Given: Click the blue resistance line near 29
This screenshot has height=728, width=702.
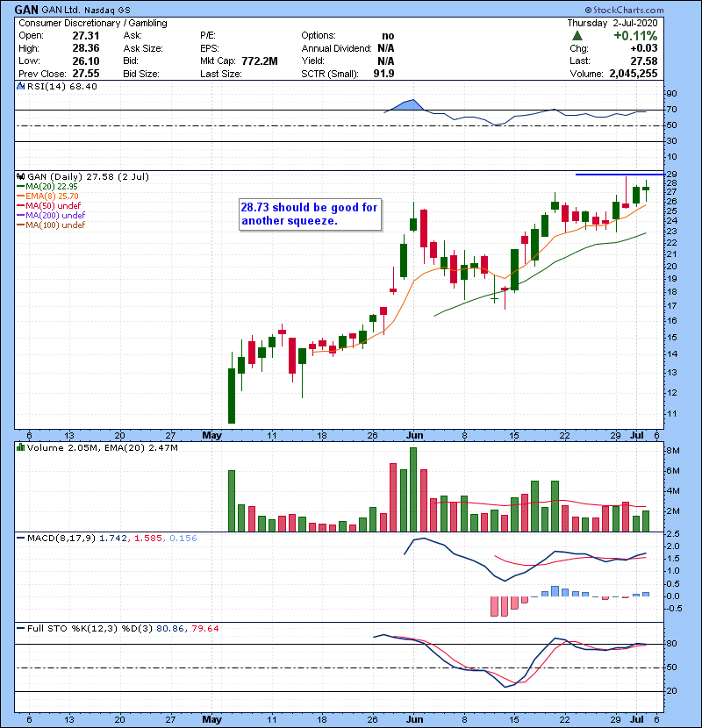Looking at the screenshot, I should [x=620, y=175].
